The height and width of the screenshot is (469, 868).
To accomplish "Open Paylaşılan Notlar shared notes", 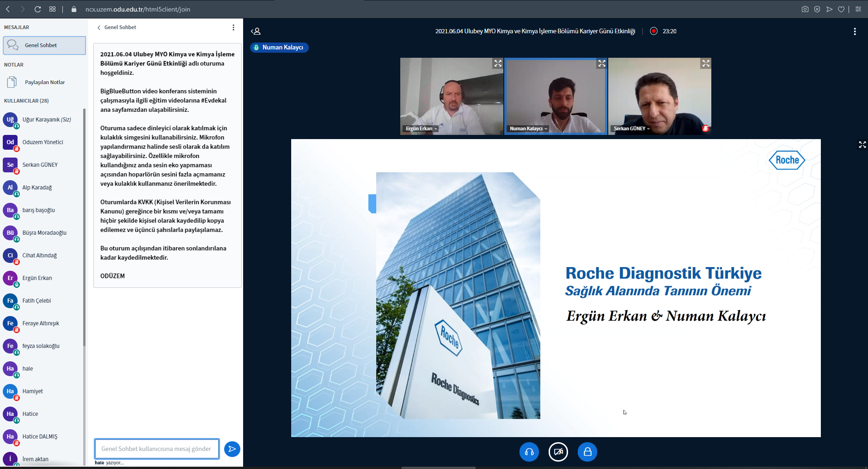I will tap(44, 82).
